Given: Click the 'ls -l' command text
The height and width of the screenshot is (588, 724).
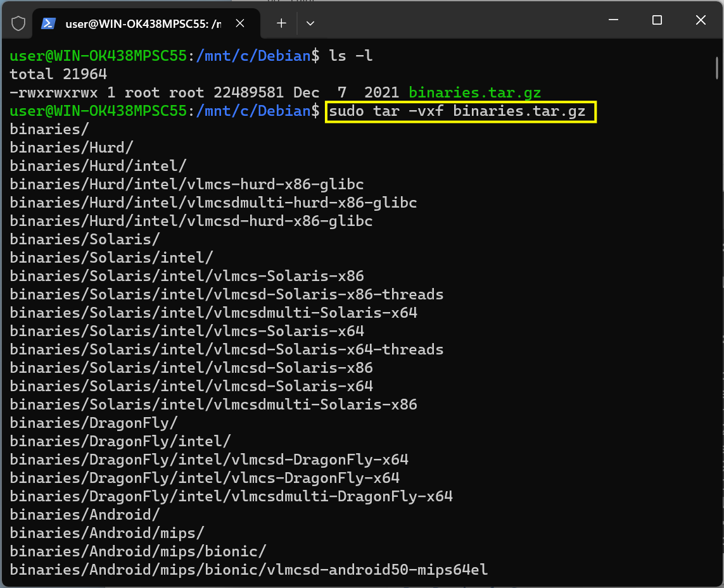Looking at the screenshot, I should tap(351, 56).
